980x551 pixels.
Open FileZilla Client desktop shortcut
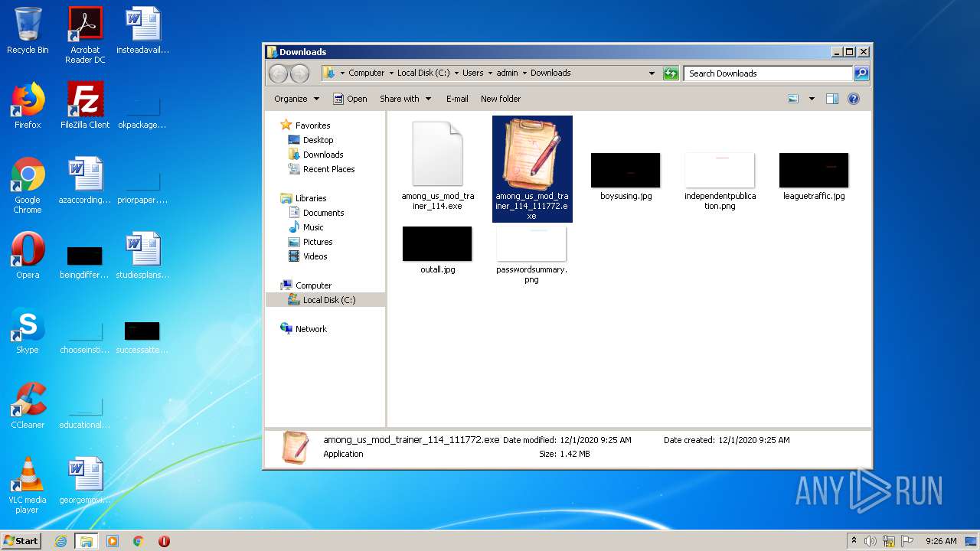coord(85,106)
